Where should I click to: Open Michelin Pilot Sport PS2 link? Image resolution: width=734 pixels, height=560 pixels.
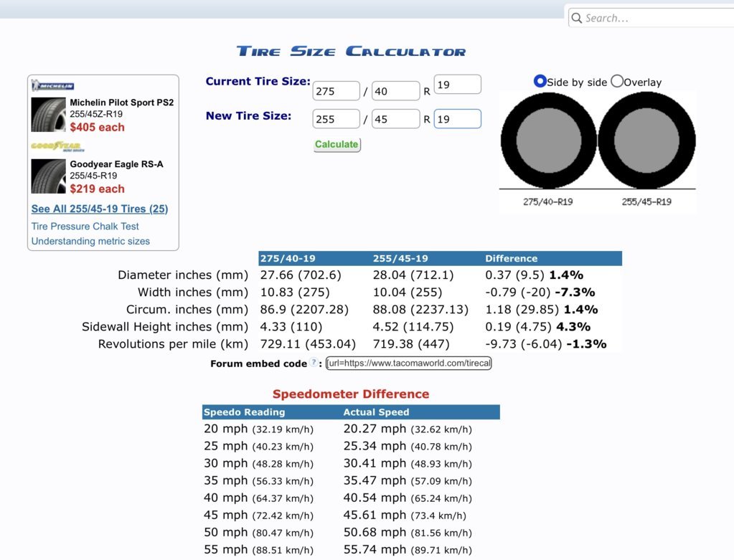tap(122, 103)
